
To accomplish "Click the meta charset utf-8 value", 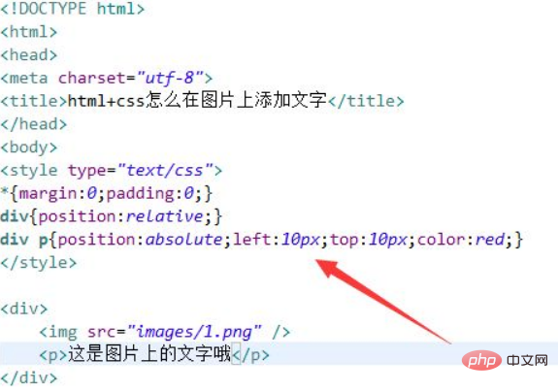I will tap(170, 78).
